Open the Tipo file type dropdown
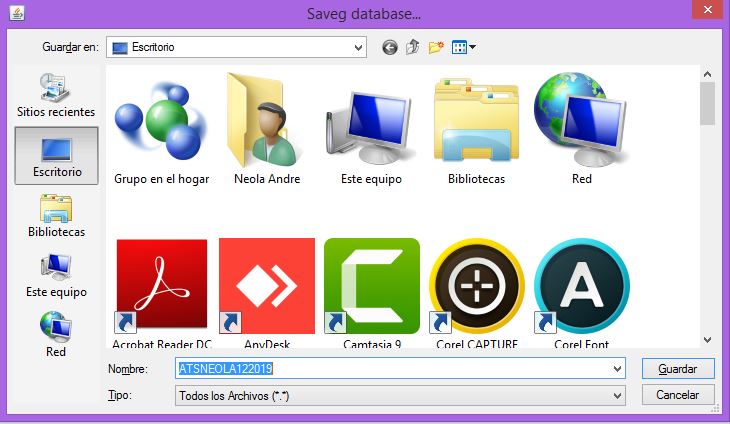 coord(617,395)
